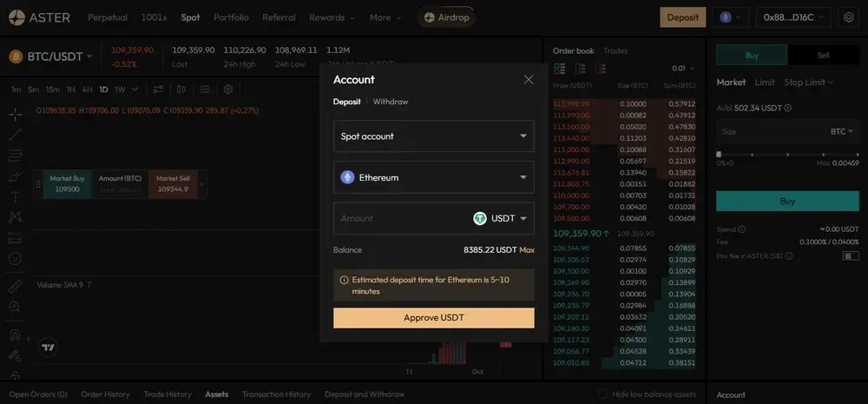The width and height of the screenshot is (868, 404).
Task: Open the candlestick chart type icon
Action: 181,89
